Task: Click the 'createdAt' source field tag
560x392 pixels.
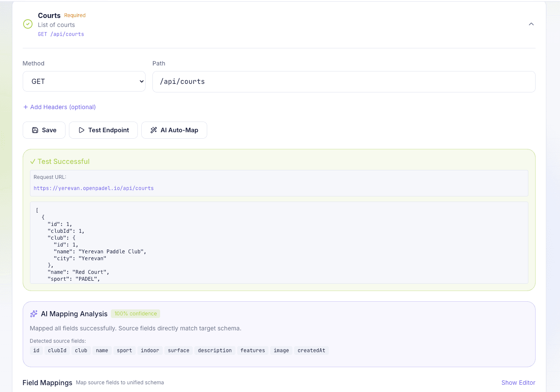Action: 311,350
